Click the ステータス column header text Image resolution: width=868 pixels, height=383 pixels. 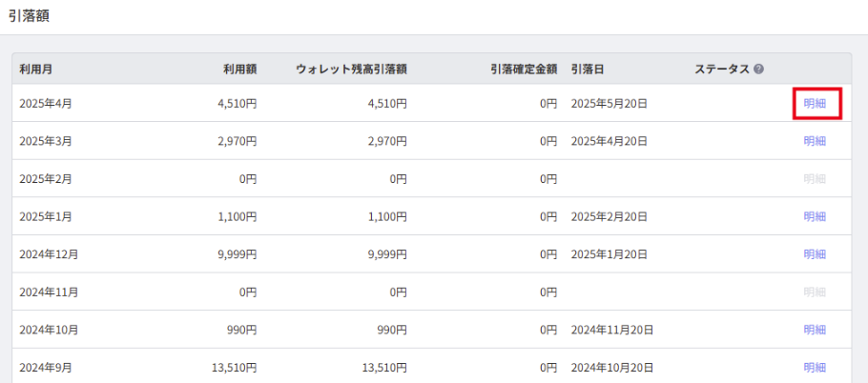tap(722, 70)
